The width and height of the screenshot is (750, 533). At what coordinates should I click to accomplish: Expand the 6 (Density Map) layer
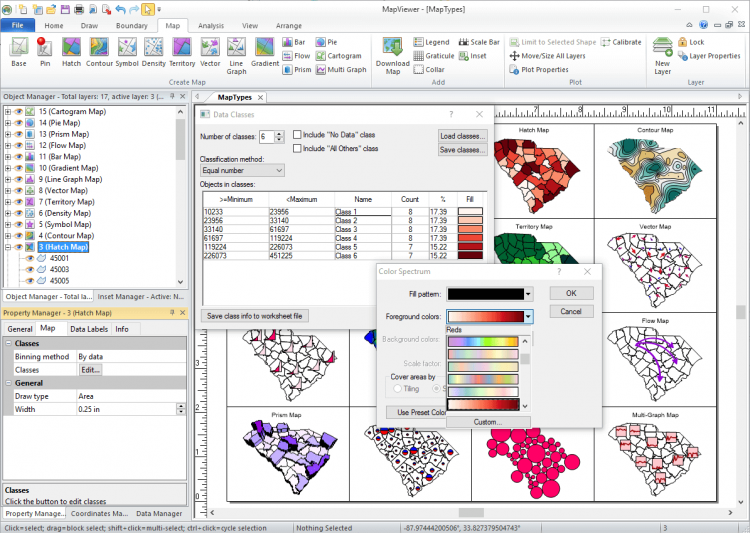[8, 213]
